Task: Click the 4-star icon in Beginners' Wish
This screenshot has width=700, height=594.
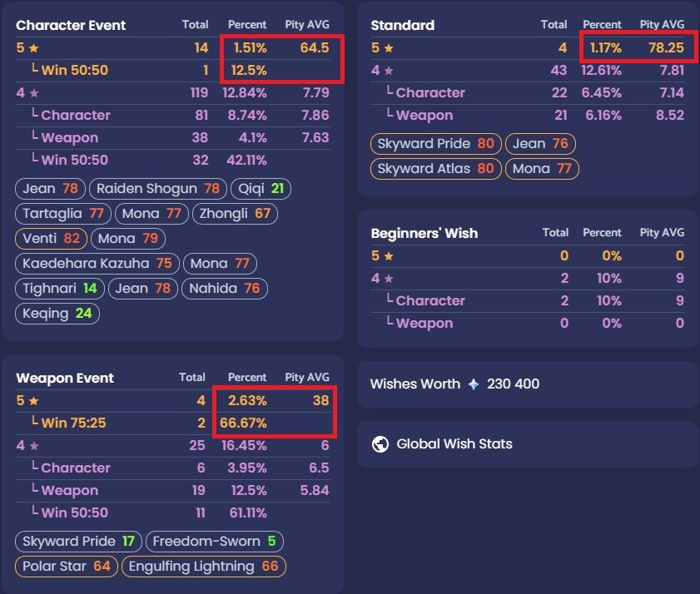Action: coord(388,279)
